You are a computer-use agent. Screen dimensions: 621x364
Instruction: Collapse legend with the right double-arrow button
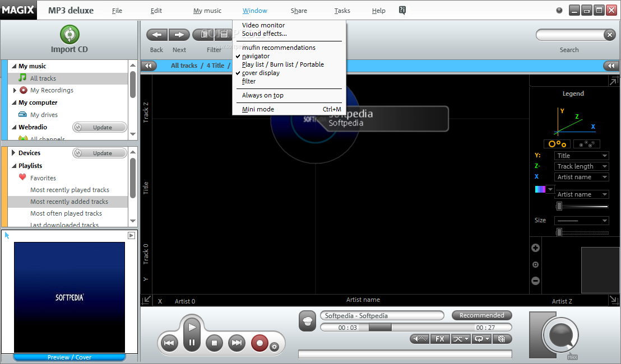coord(611,66)
